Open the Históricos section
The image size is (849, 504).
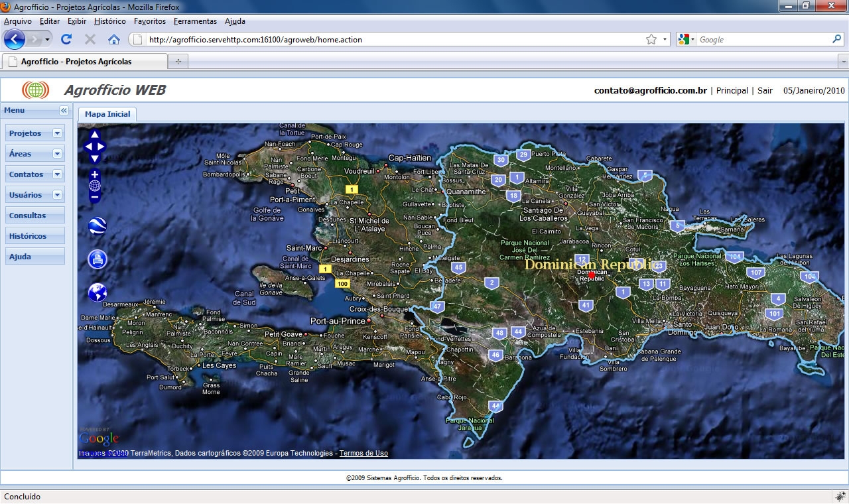point(35,236)
